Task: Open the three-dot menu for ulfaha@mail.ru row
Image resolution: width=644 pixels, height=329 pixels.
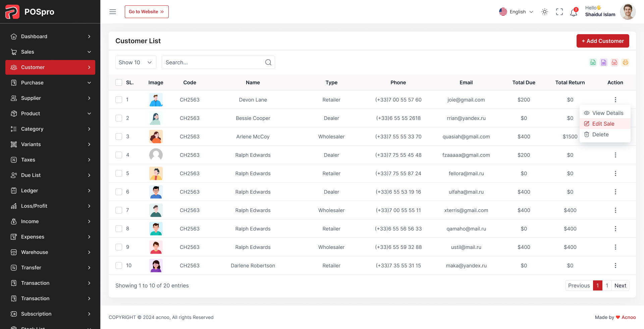Action: click(615, 192)
